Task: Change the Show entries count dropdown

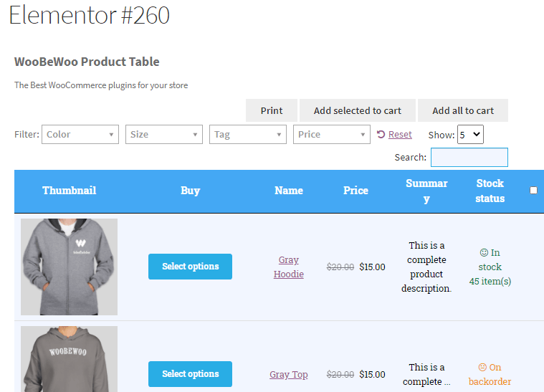Action: coord(470,134)
